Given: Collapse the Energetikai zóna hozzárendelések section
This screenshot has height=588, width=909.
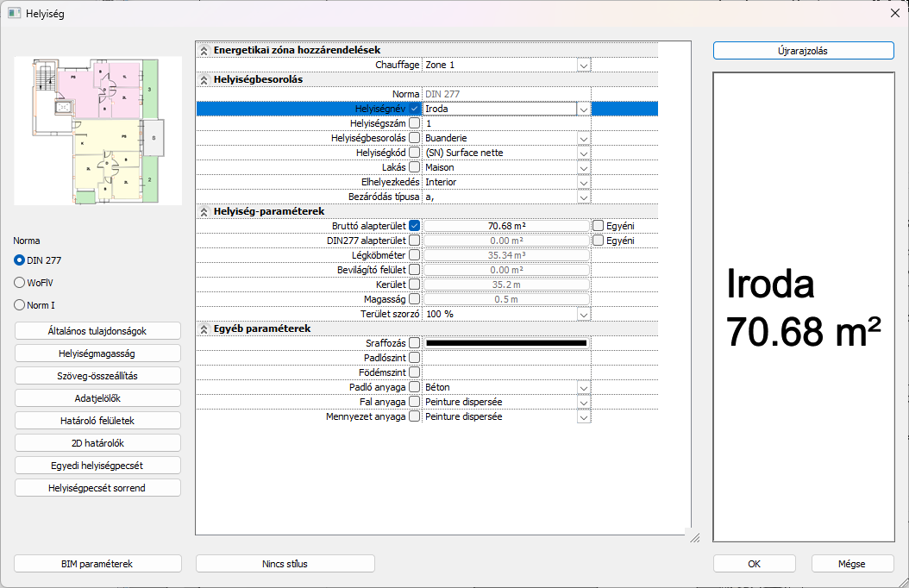Looking at the screenshot, I should [204, 51].
